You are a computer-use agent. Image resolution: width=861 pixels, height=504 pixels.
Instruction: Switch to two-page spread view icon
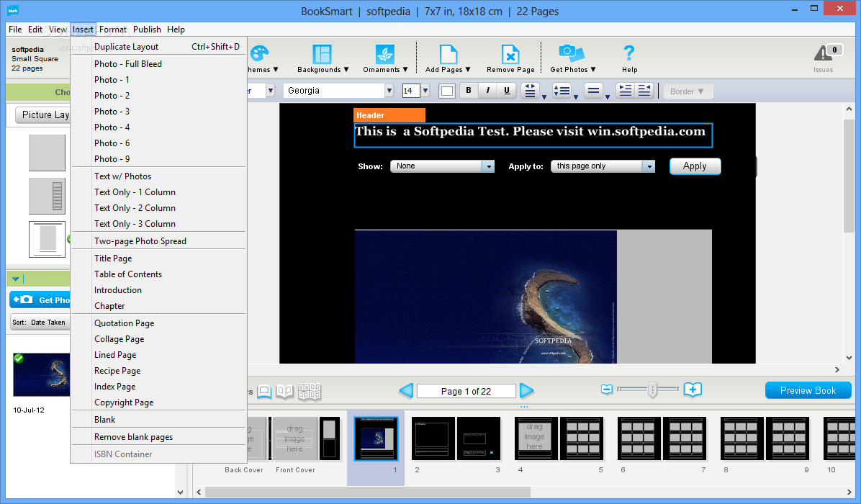tap(284, 392)
